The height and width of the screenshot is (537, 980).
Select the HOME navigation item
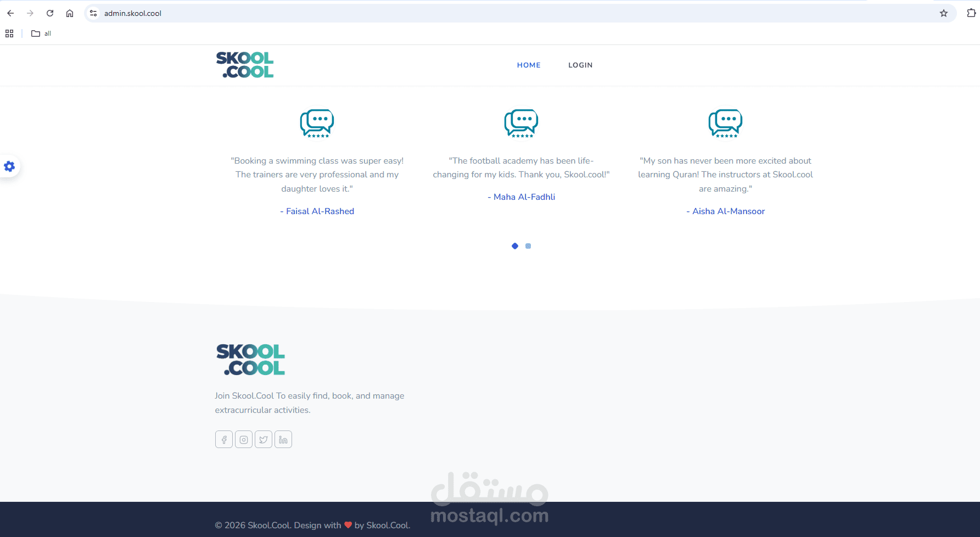coord(529,65)
